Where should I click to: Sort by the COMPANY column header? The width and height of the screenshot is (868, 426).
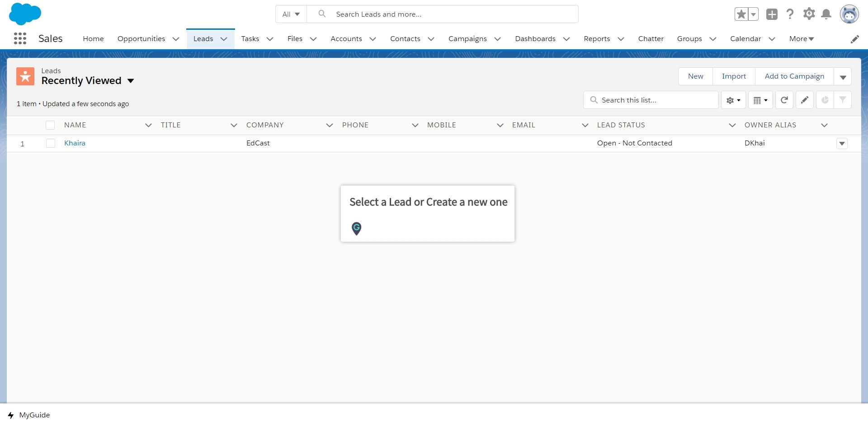pos(265,125)
